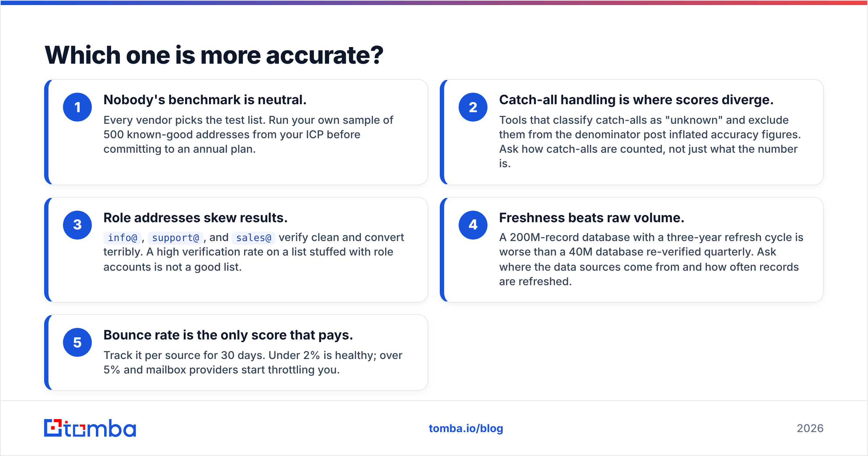Viewport: 868px width, 456px height.
Task: Click the 'Freshness beats raw volume.' heading
Action: point(592,218)
